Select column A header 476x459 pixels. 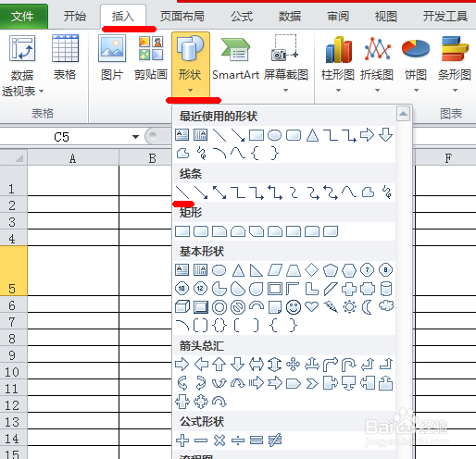point(73,158)
